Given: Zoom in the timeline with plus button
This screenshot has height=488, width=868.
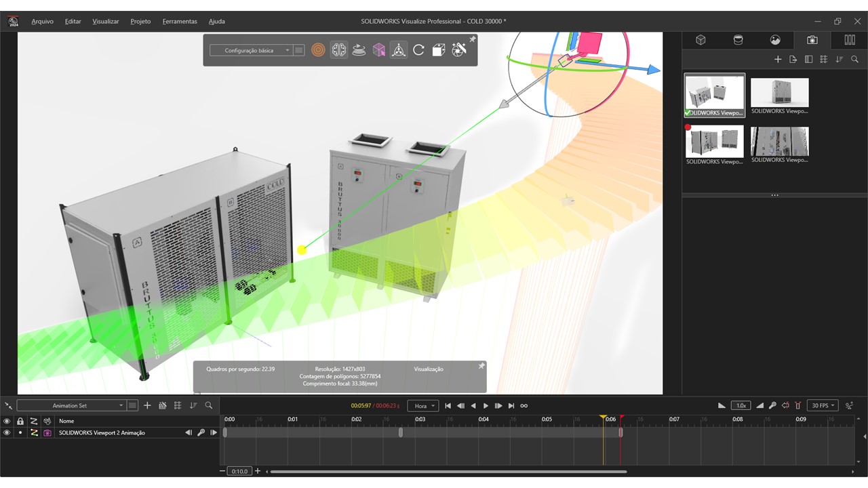Looking at the screenshot, I should point(257,471).
